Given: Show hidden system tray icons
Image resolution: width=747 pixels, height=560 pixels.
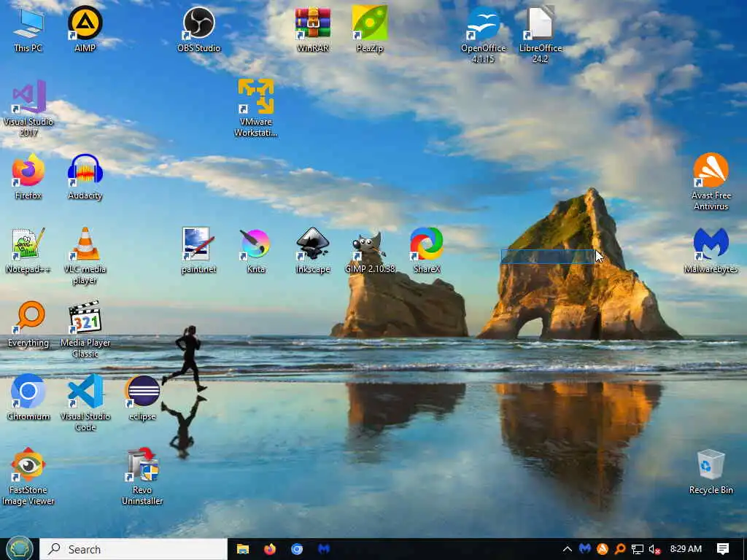Looking at the screenshot, I should pos(568,549).
